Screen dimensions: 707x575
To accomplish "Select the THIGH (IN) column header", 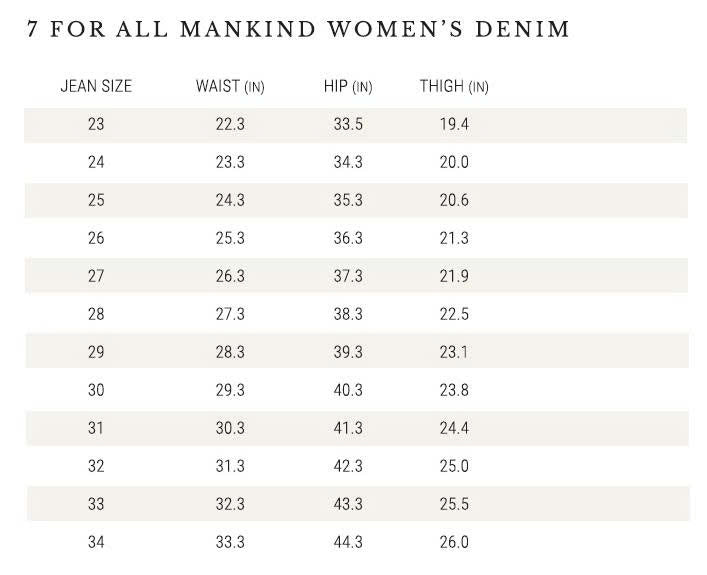I will [x=454, y=87].
